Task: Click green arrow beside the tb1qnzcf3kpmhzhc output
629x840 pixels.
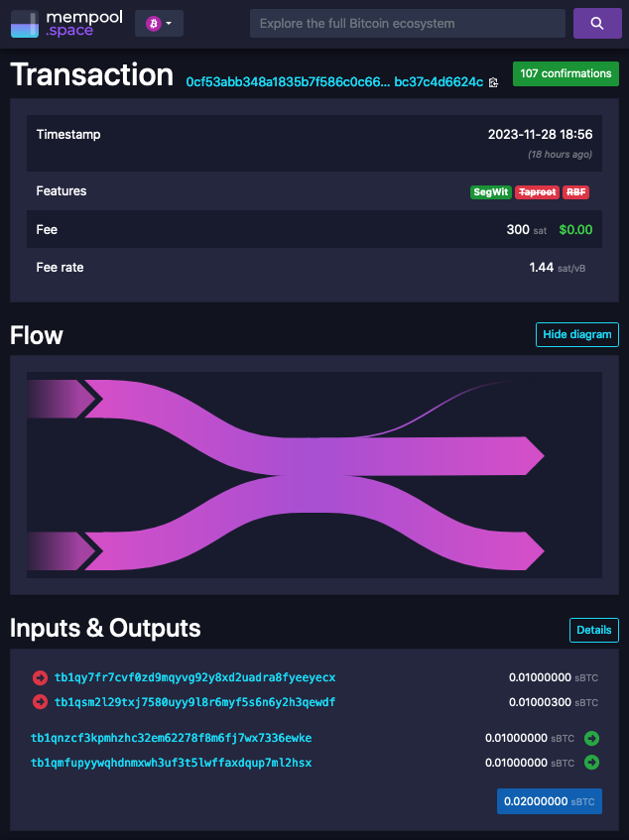Action: point(591,738)
